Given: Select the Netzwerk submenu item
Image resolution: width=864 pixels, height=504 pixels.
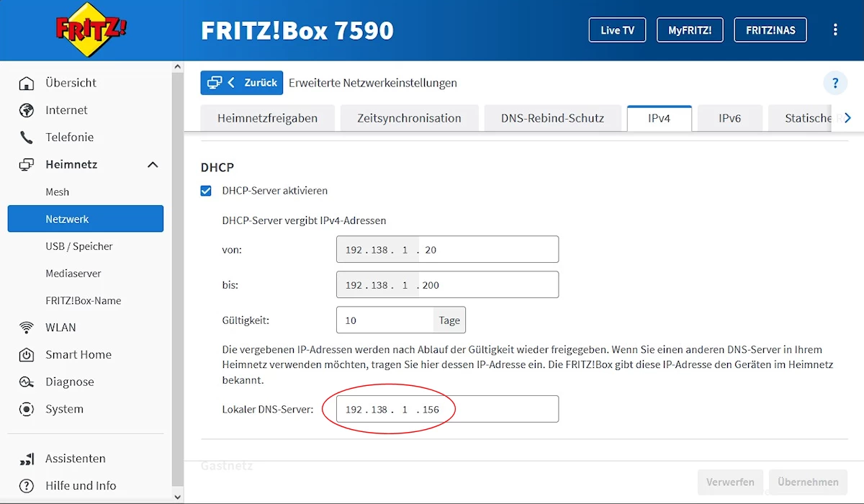Looking at the screenshot, I should point(86,219).
